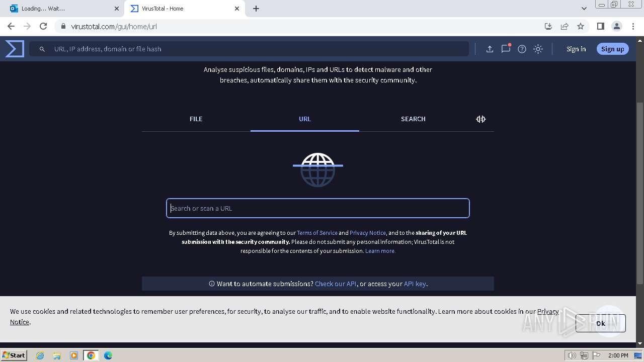Image resolution: width=644 pixels, height=362 pixels.
Task: Open the Chrome three-dot menu
Action: [x=633, y=26]
